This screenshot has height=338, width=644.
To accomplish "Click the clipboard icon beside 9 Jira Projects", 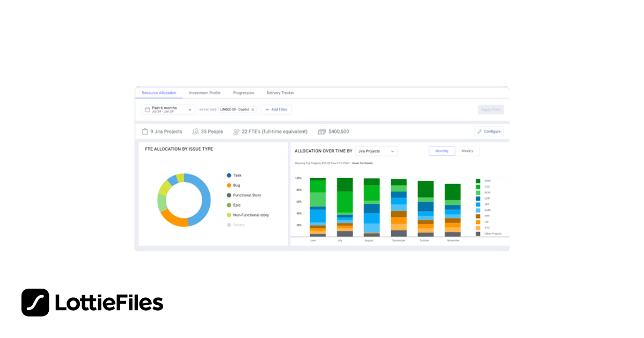I will tap(146, 131).
